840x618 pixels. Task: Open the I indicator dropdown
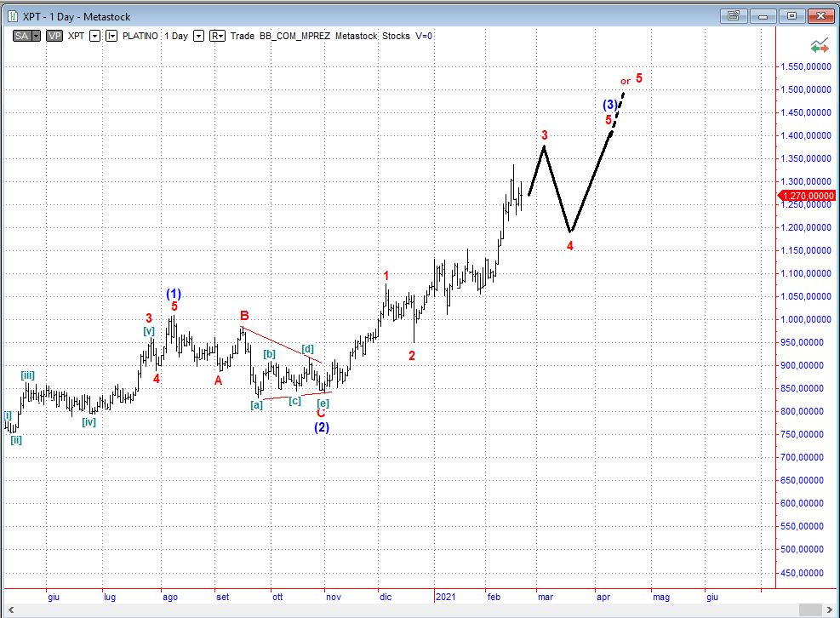111,36
